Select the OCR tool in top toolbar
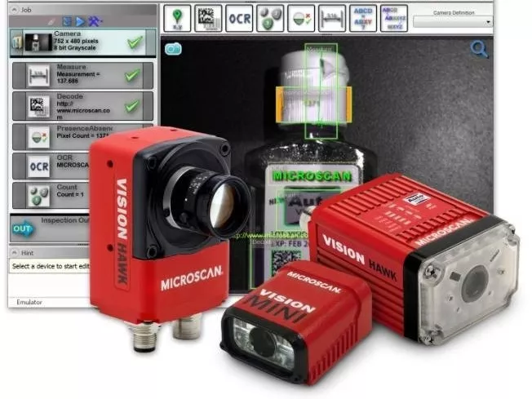This screenshot has height=399, width=532. [x=239, y=18]
